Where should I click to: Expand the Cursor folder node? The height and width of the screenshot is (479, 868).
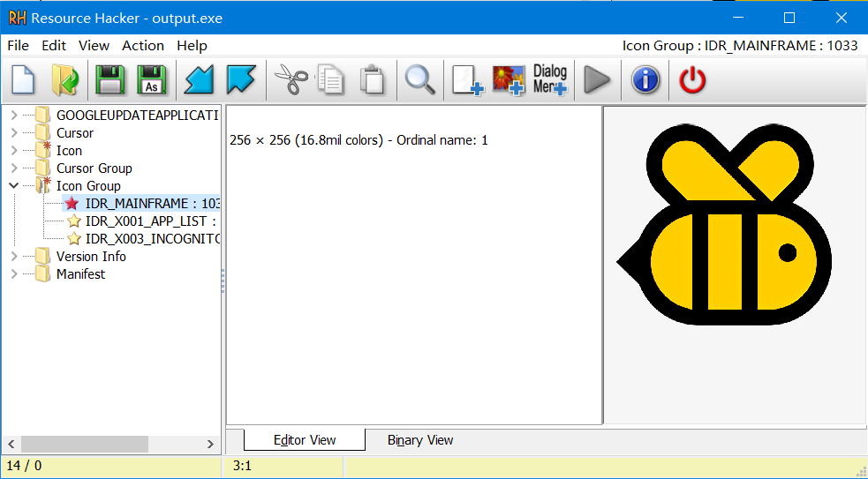point(13,133)
